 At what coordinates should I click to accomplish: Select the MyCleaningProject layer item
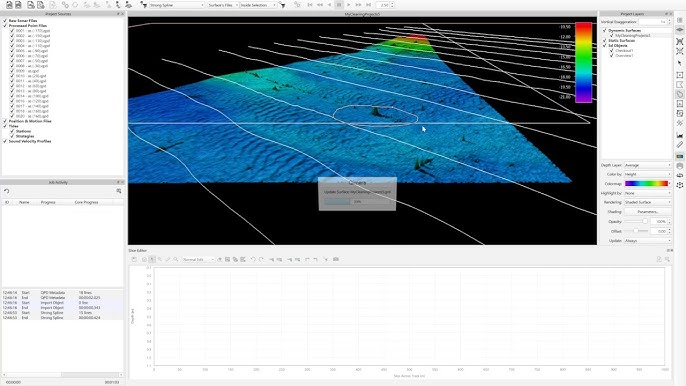pos(633,35)
